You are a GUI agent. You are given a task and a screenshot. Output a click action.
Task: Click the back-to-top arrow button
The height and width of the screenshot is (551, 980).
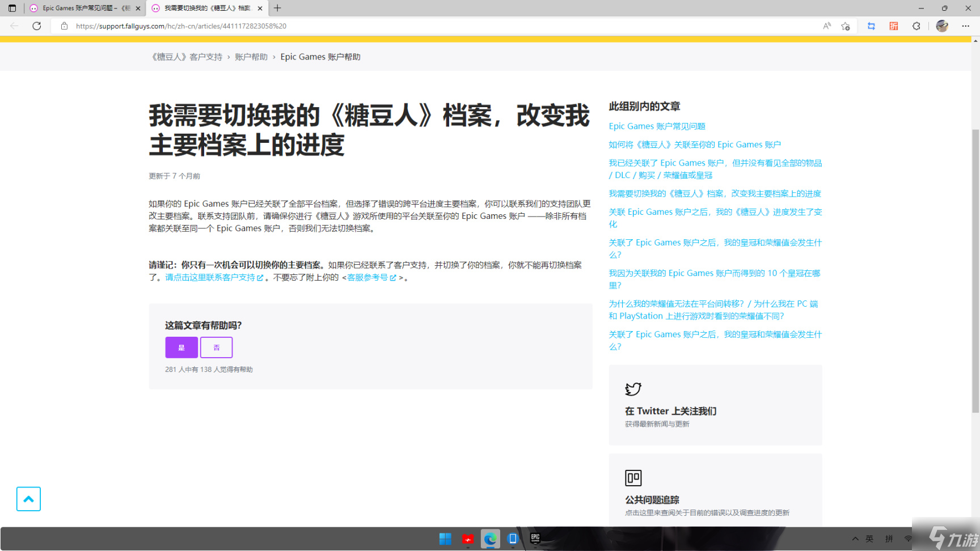tap(28, 499)
